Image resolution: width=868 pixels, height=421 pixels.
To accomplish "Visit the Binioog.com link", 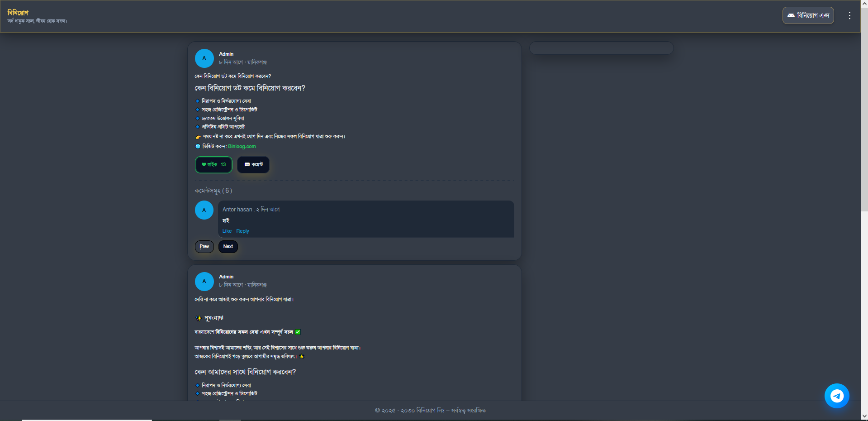I will pyautogui.click(x=242, y=147).
